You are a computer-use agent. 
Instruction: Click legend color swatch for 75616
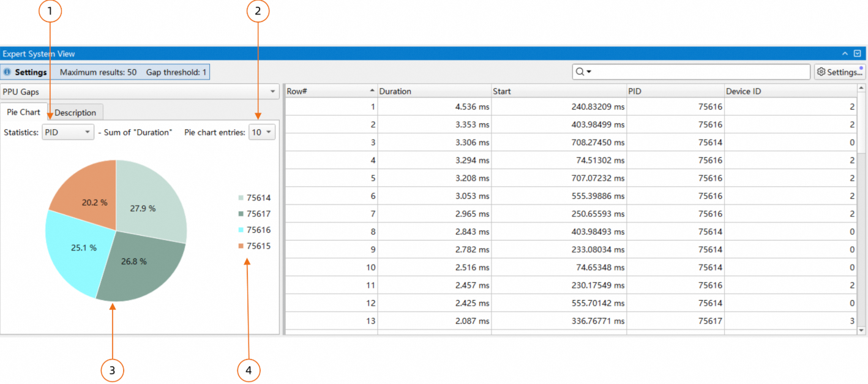[241, 230]
